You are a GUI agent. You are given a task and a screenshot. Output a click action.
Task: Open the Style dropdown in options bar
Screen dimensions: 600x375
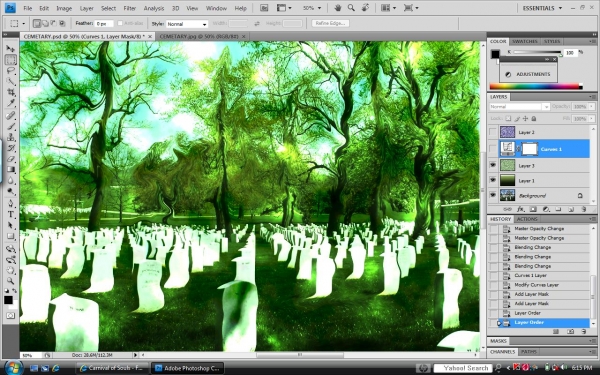pyautogui.click(x=187, y=24)
